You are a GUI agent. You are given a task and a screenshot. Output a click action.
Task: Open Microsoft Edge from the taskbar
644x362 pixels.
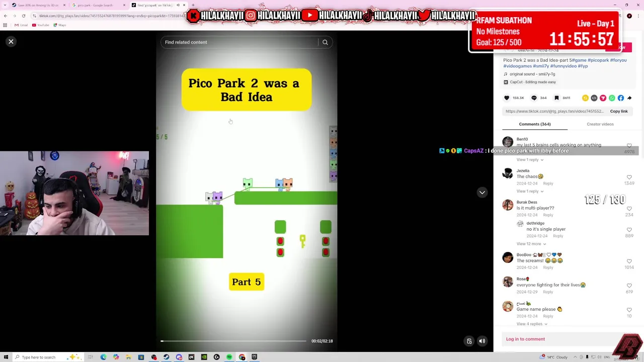[104, 357]
